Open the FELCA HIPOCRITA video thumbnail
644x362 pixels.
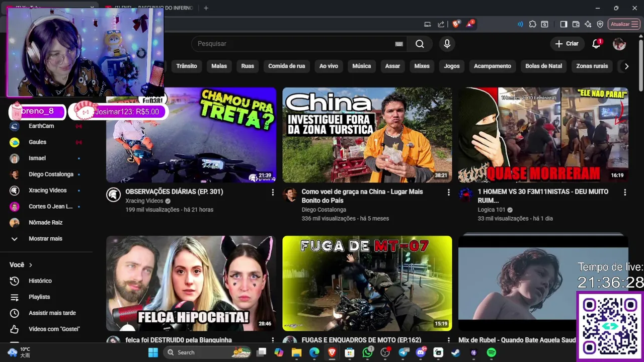[191, 283]
